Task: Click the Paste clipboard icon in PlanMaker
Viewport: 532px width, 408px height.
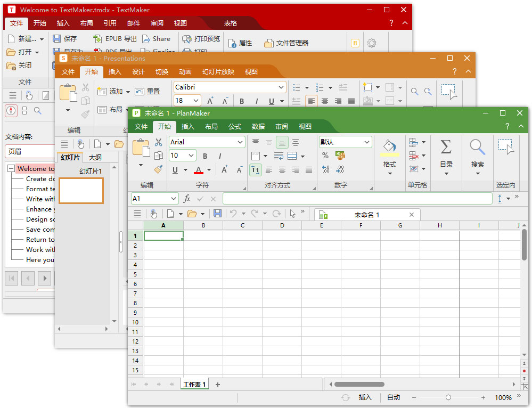Action: pyautogui.click(x=141, y=147)
